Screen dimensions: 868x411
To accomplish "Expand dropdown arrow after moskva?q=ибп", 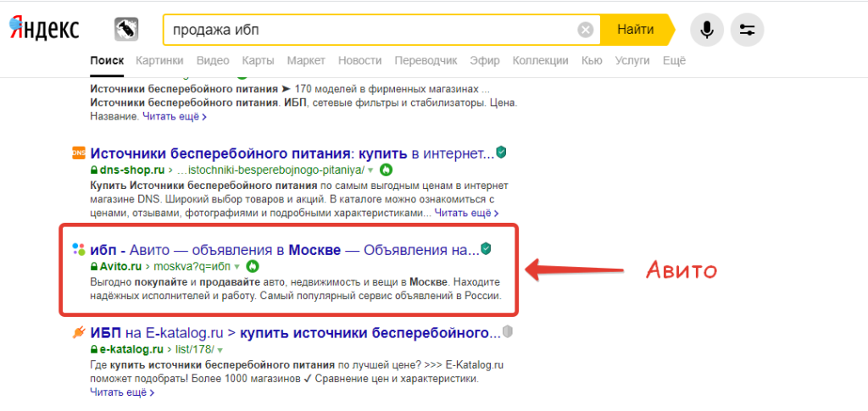I will point(237,267).
